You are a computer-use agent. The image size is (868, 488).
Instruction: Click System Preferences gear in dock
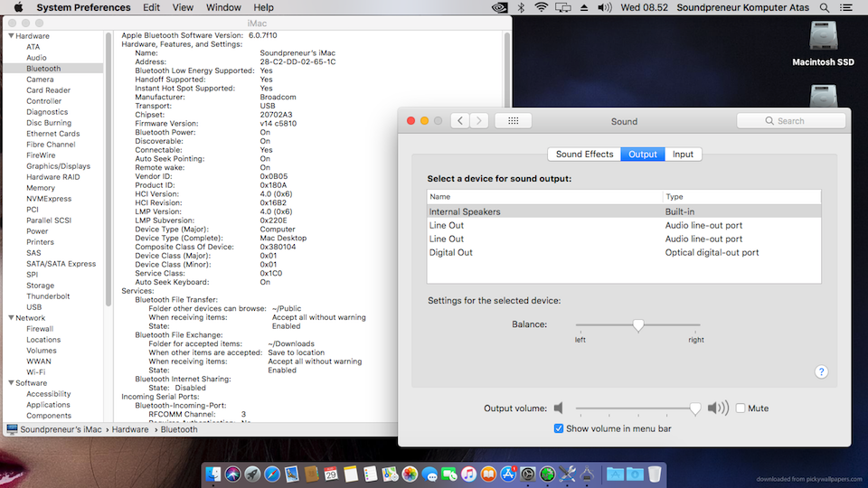click(x=528, y=474)
